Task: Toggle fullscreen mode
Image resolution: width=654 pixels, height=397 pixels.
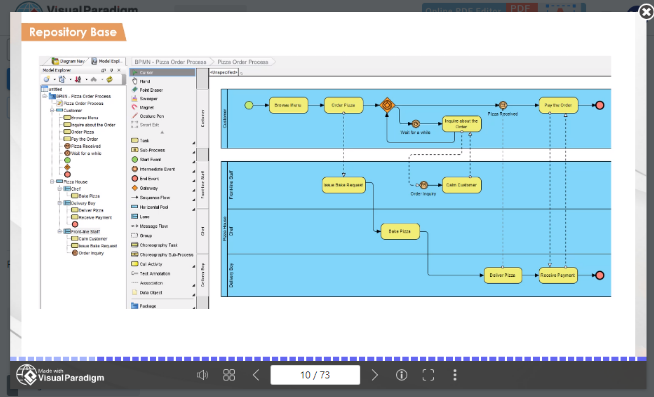Action: point(428,375)
